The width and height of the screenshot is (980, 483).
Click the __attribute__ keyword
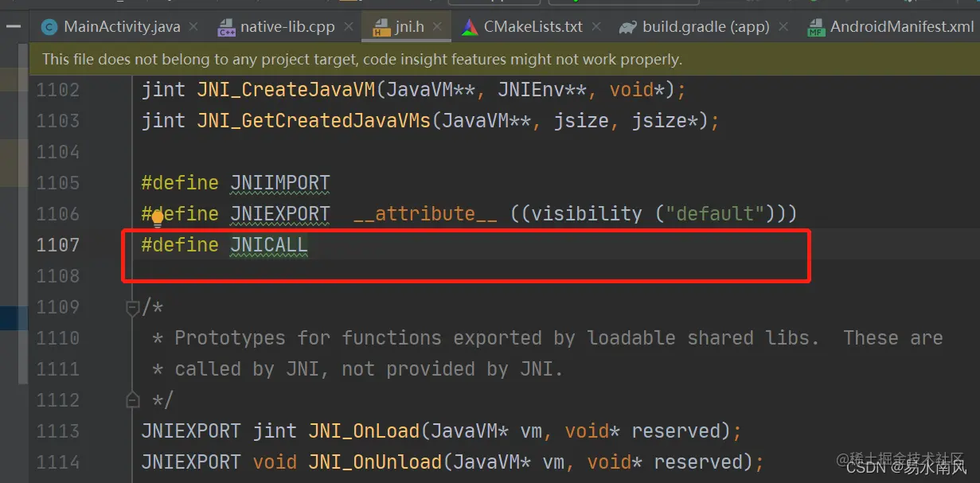click(x=425, y=214)
